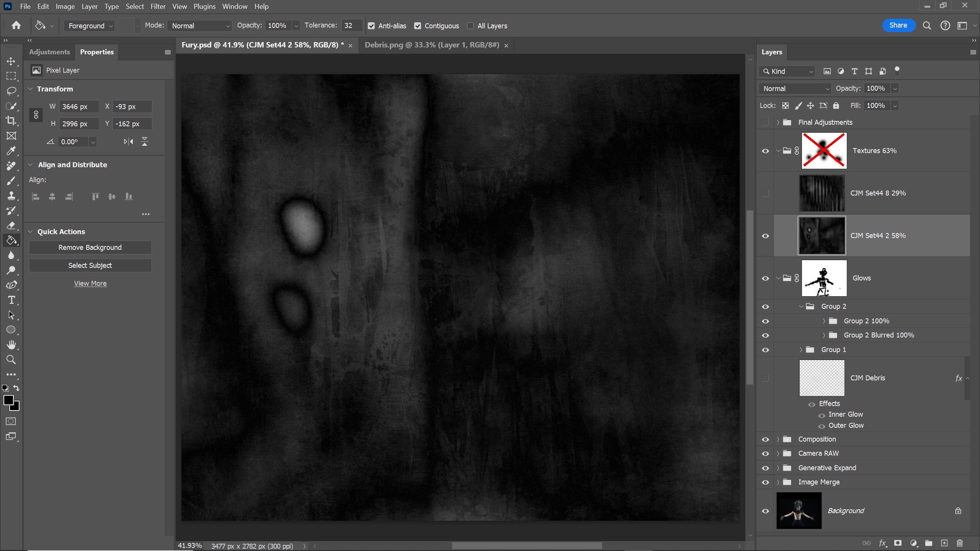Select the Lasso tool
980x551 pixels.
[11, 91]
